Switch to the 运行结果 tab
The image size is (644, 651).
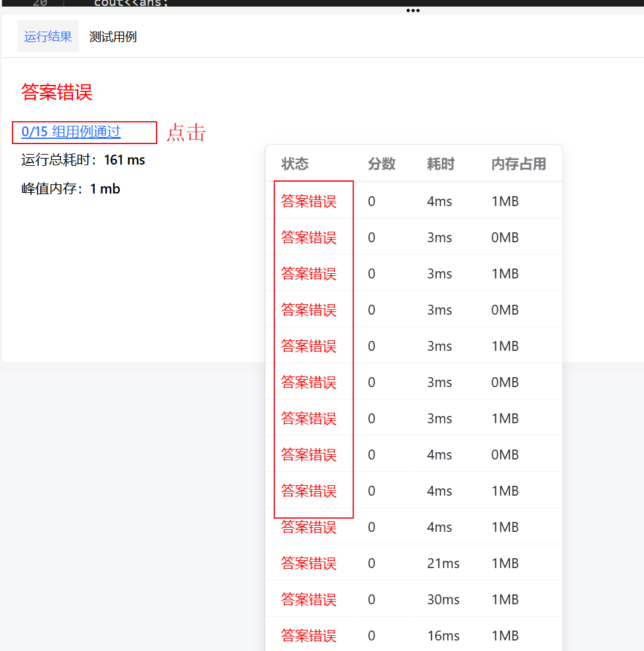point(48,37)
